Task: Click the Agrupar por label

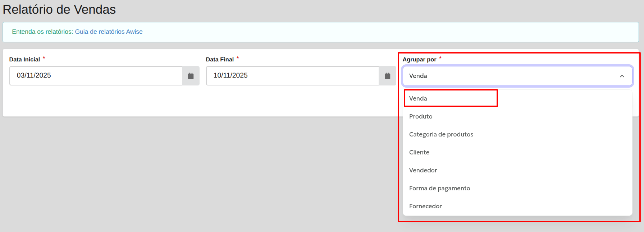Action: click(x=419, y=60)
